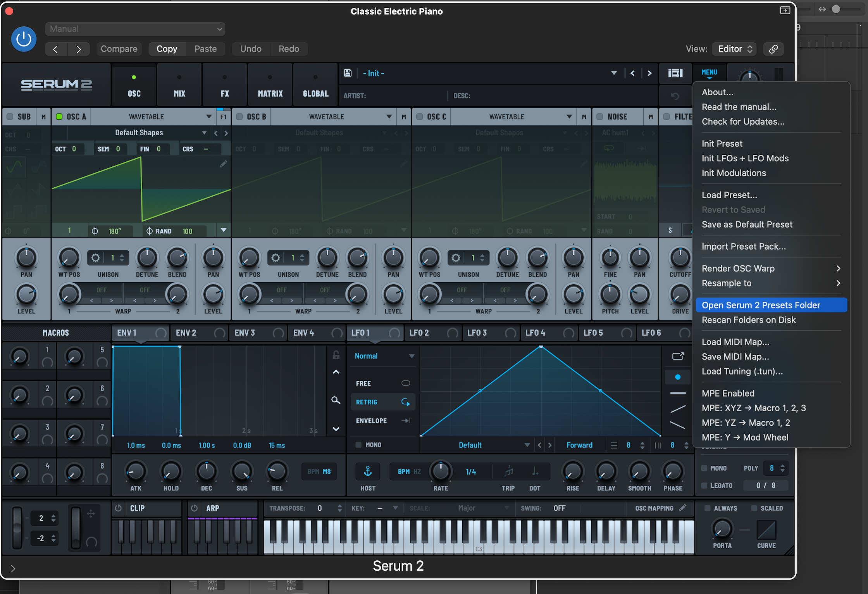Toggle the CLIP power icon
This screenshot has width=868, height=594.
coord(119,508)
